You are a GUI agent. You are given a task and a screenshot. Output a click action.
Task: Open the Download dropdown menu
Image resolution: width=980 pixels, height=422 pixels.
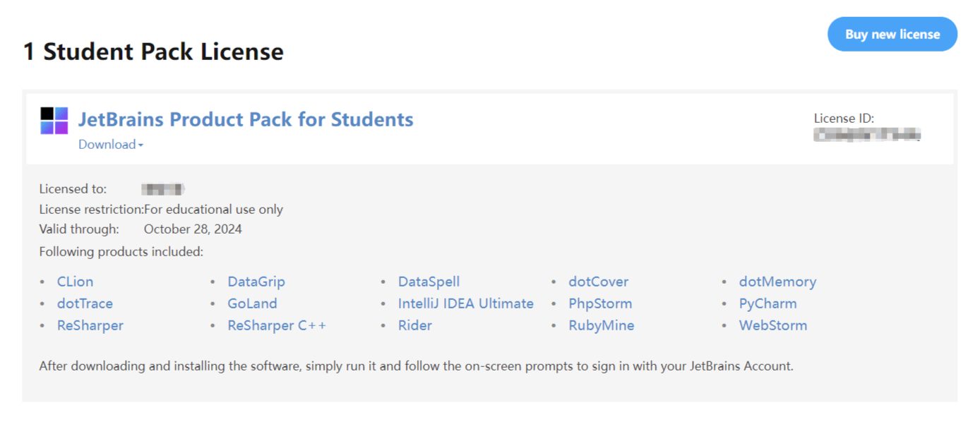coord(111,145)
